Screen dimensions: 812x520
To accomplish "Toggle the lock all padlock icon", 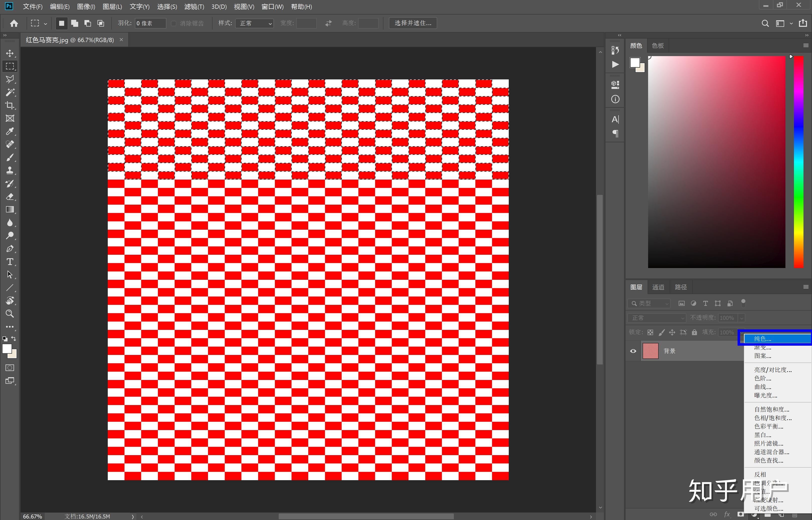I will [694, 332].
